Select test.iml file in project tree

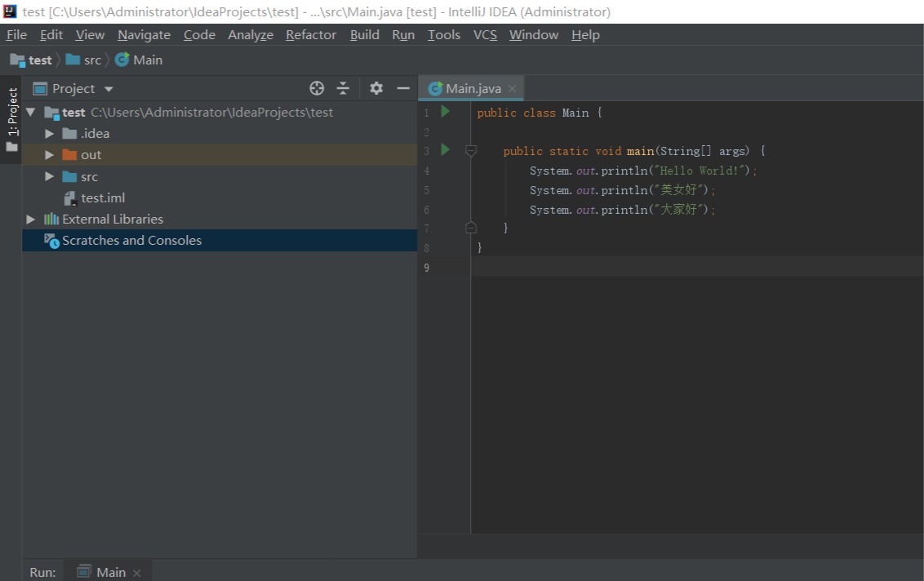click(102, 197)
